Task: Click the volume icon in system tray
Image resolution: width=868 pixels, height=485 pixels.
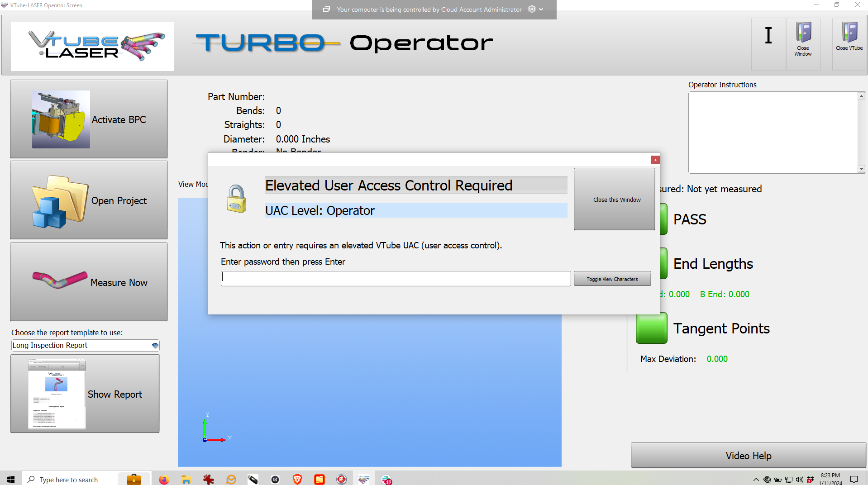Action: 799,480
